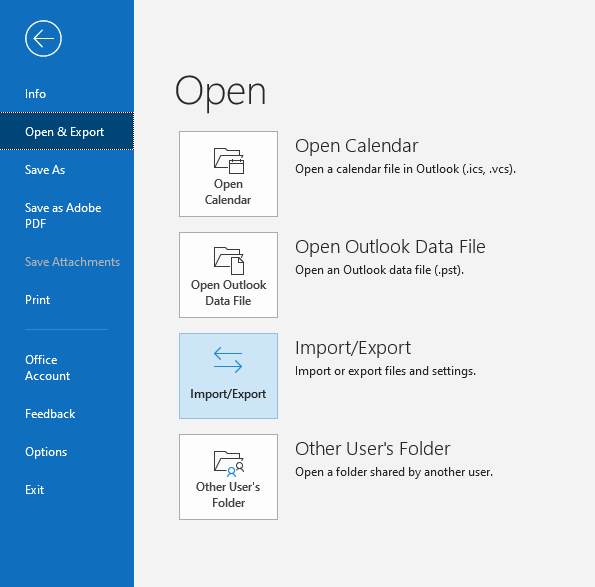Screen dimensions: 595x587
Task: Click the Open Outlook Data File tile
Action: [228, 275]
